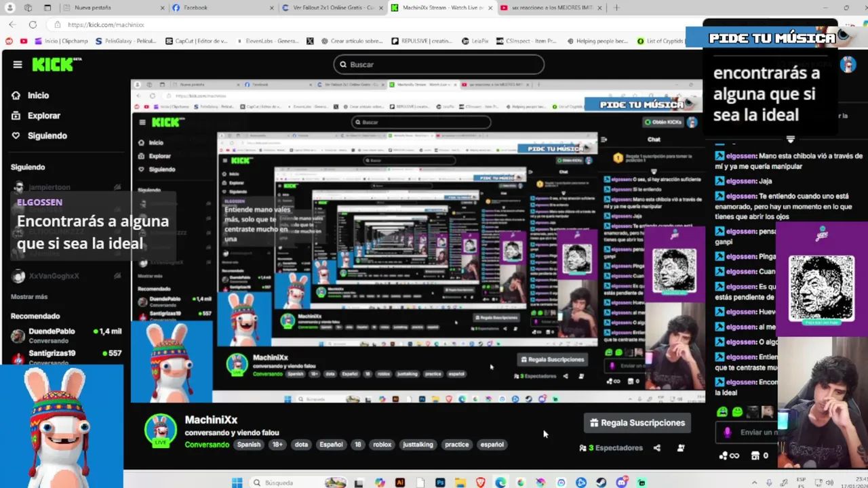Open the CapCut Editor bookmark
This screenshot has height=488, width=868.
pos(197,41)
